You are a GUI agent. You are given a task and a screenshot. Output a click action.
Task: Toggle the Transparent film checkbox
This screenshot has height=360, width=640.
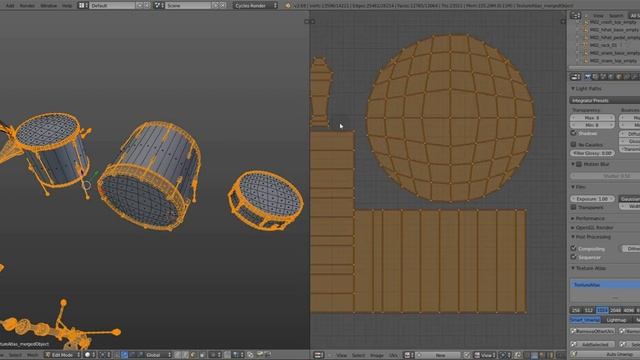pos(573,207)
